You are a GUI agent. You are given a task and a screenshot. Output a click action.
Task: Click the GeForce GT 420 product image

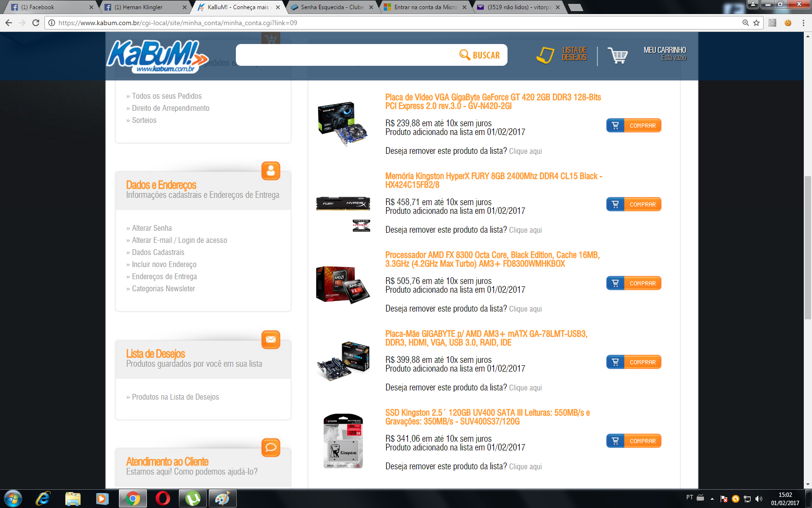[343, 124]
